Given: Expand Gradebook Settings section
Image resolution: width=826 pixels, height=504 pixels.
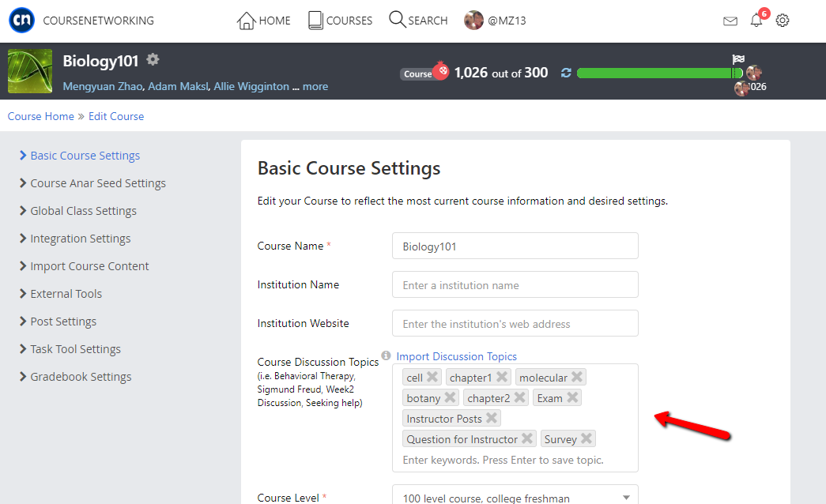Looking at the screenshot, I should (x=81, y=377).
